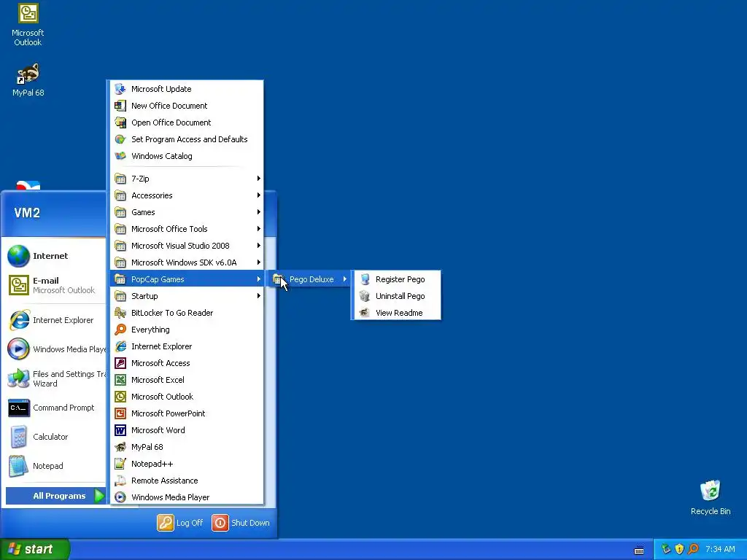Expand Microsoft Windows SDK v6.0A submenu
The width and height of the screenshot is (747, 560).
coord(187,262)
